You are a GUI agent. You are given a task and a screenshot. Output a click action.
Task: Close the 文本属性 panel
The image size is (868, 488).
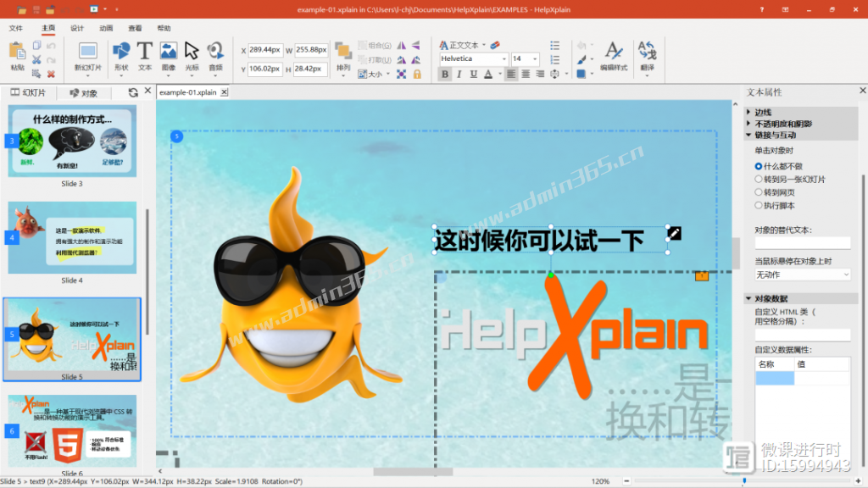point(862,91)
